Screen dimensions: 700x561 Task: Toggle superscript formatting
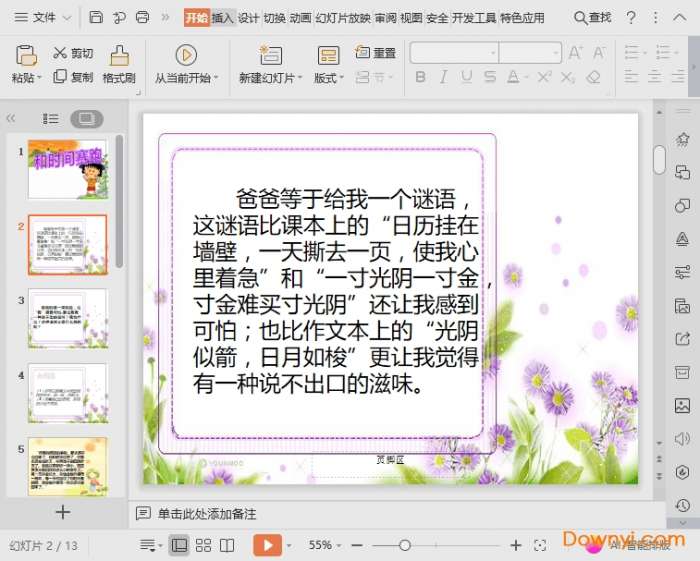coord(544,77)
